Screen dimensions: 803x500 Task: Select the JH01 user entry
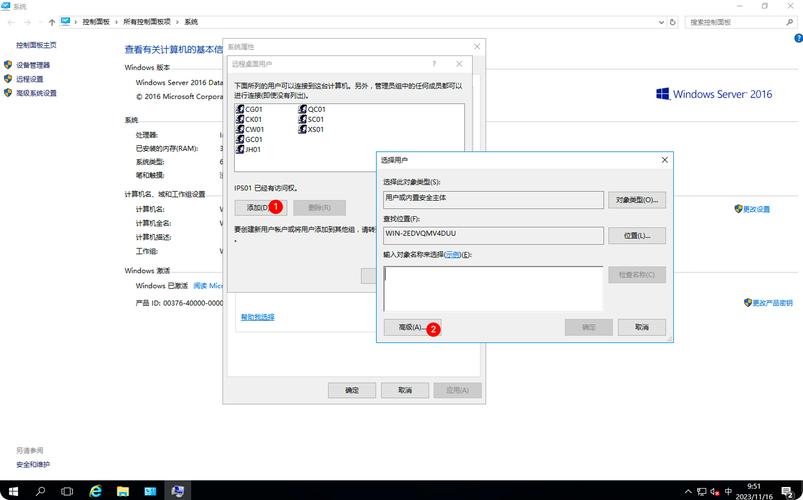click(253, 149)
